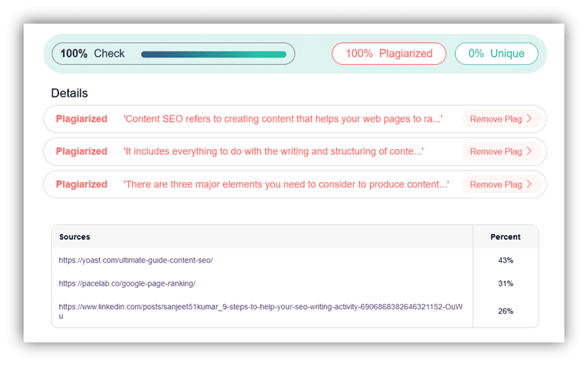Click the Details heading

point(69,93)
